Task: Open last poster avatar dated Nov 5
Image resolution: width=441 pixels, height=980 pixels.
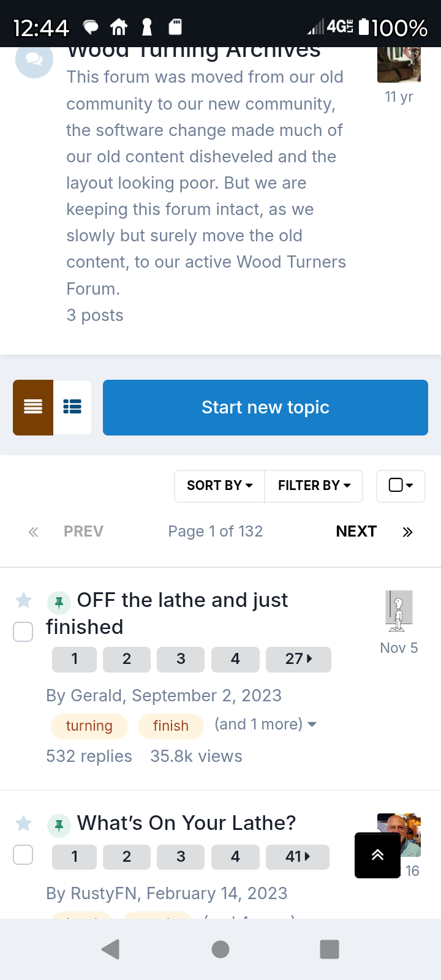Action: [x=399, y=611]
